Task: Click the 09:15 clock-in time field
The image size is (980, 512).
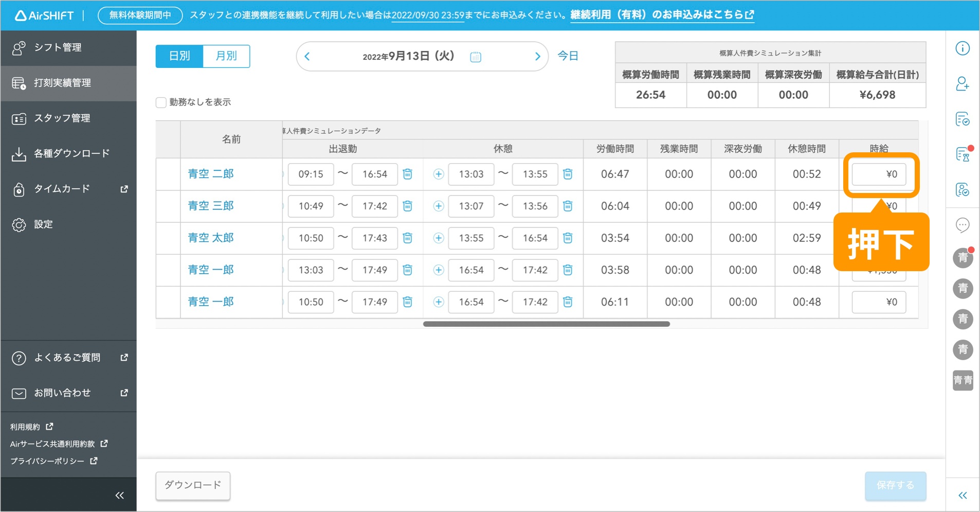Action: tap(311, 174)
